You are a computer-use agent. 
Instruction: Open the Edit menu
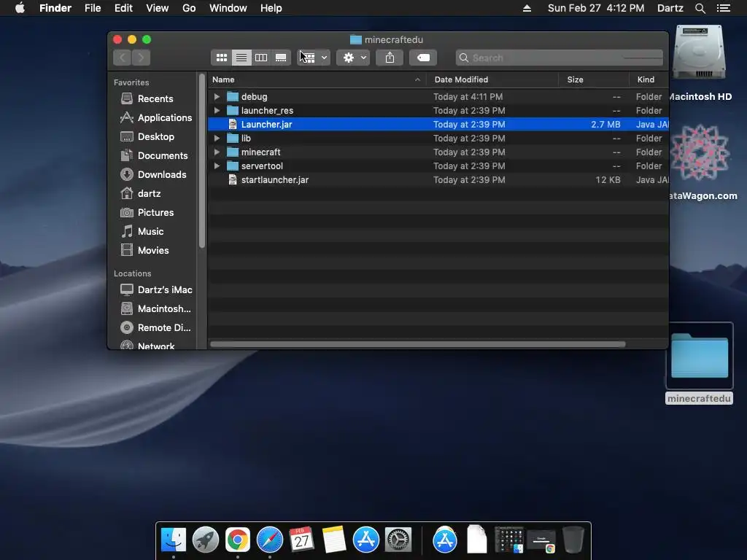point(123,8)
